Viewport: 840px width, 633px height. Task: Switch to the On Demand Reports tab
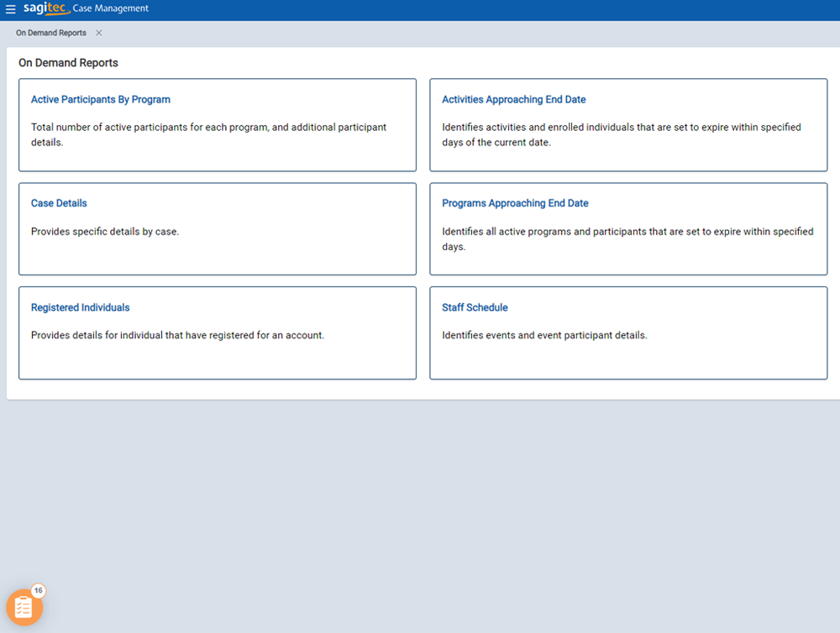click(x=51, y=33)
